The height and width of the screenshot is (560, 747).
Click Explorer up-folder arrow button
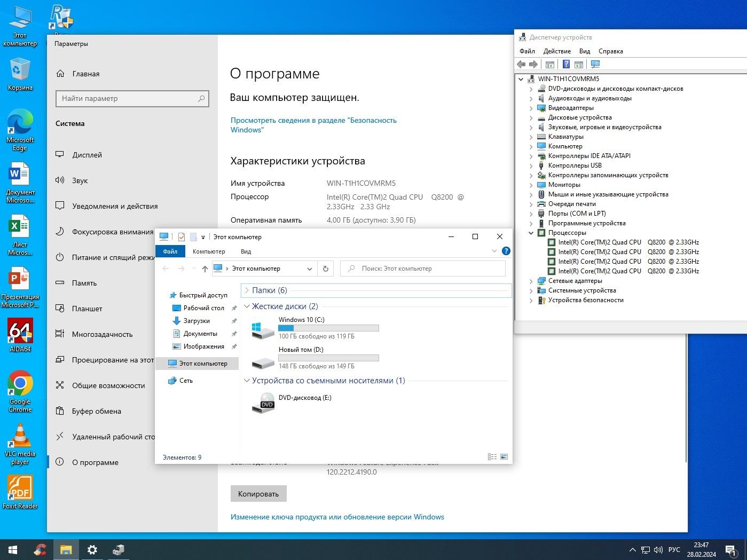(205, 269)
